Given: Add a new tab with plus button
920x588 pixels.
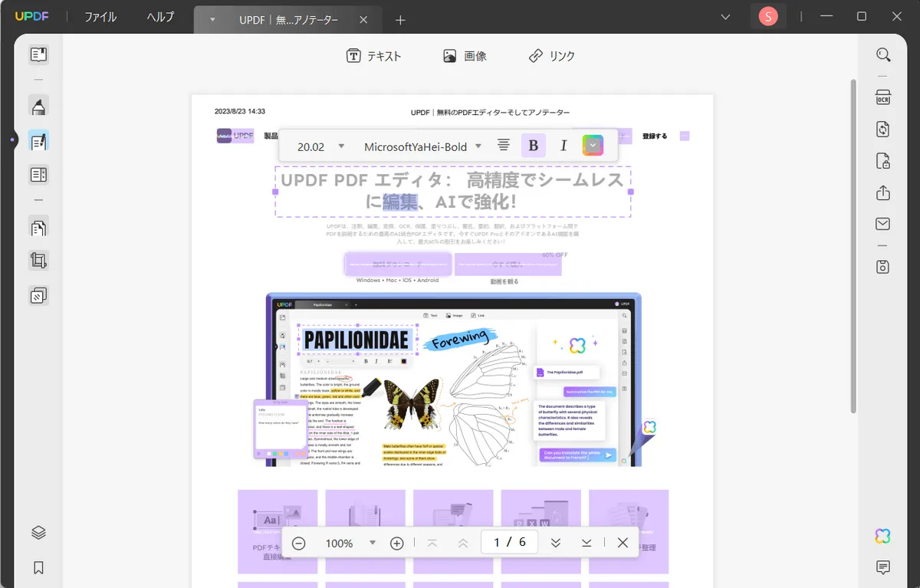Looking at the screenshot, I should click(400, 20).
